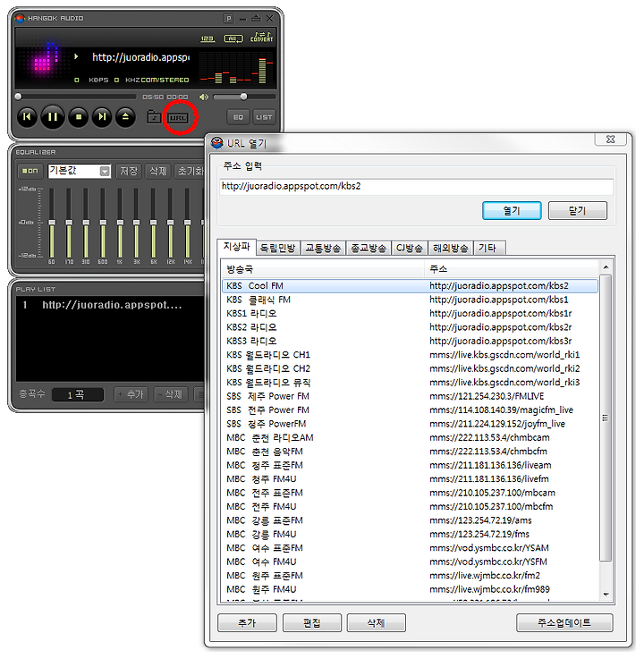Switch to the CJ방송 tab
Viewport: 644px width, 659px height.
point(410,248)
